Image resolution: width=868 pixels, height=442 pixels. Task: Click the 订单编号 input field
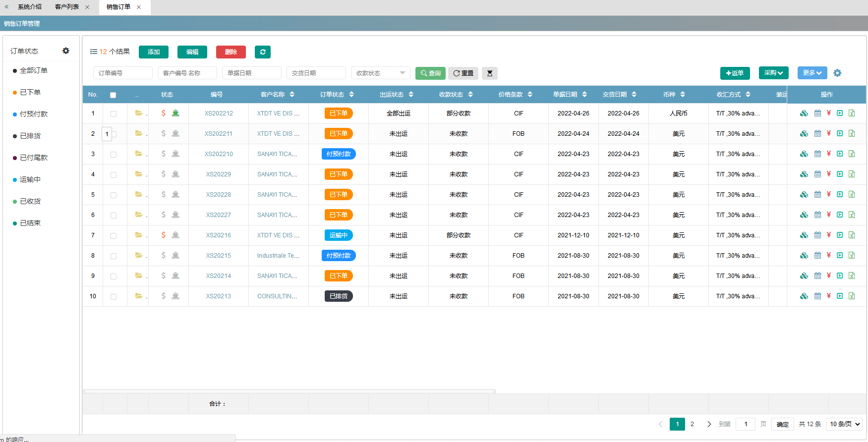point(122,73)
